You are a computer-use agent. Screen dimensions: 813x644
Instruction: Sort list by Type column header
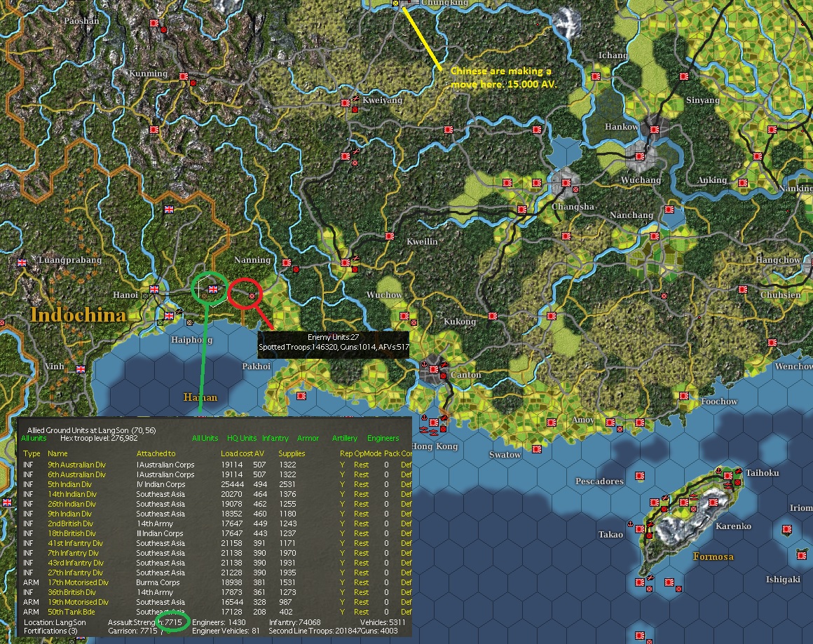pyautogui.click(x=32, y=453)
